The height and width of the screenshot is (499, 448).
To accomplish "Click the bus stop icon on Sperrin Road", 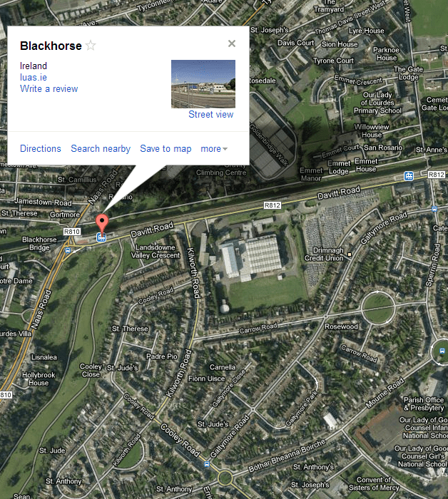I will (434, 209).
